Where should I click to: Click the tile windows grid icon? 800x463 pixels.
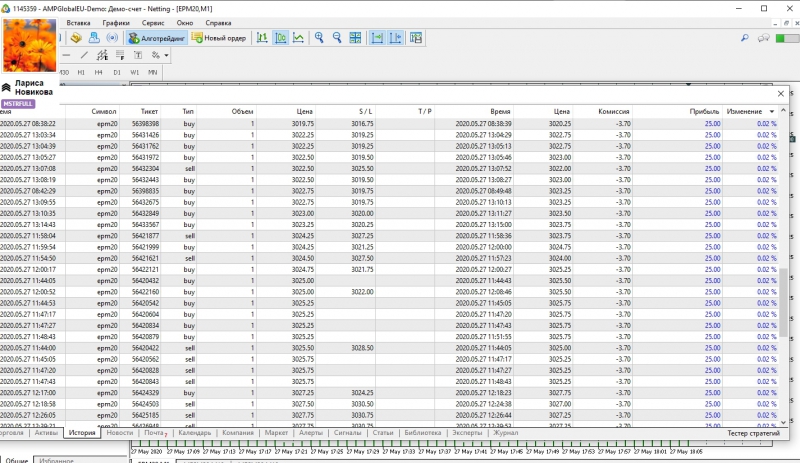(356, 38)
